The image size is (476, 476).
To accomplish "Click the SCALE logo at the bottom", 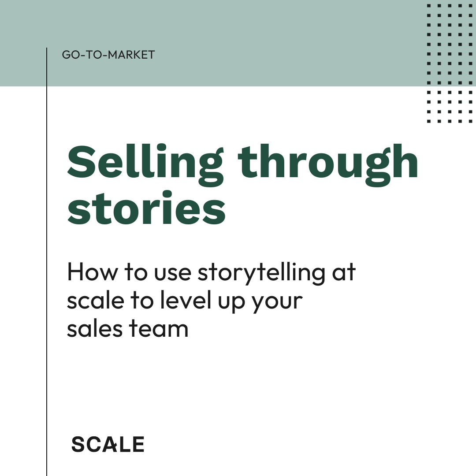I will pos(108,444).
